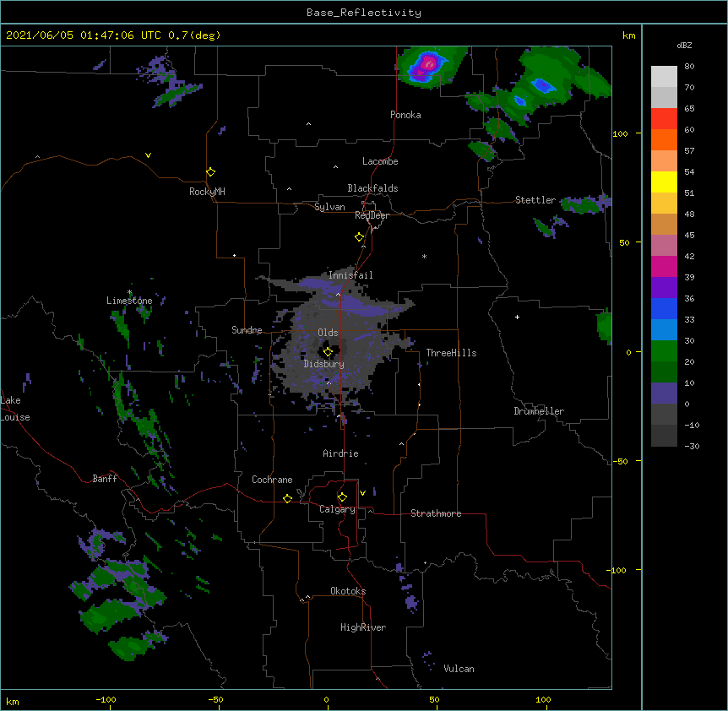Click the RockyMH label

(207, 191)
